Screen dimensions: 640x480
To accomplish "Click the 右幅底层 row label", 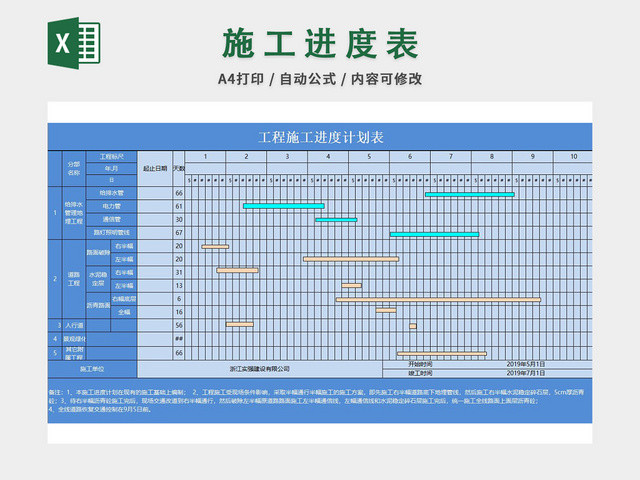I will (124, 299).
